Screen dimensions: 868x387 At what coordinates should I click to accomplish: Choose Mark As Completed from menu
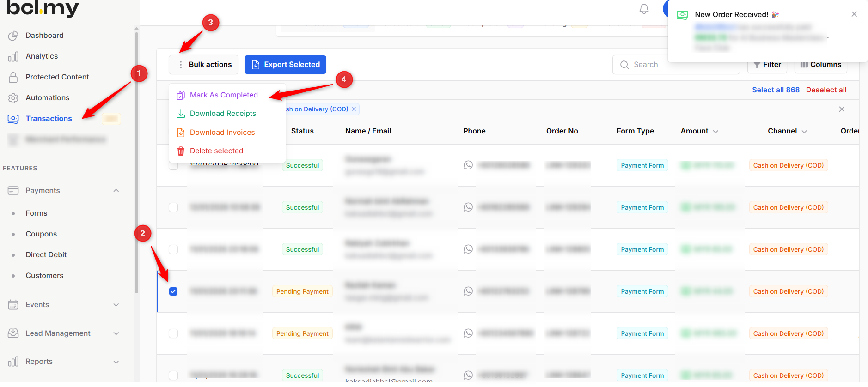(x=224, y=95)
